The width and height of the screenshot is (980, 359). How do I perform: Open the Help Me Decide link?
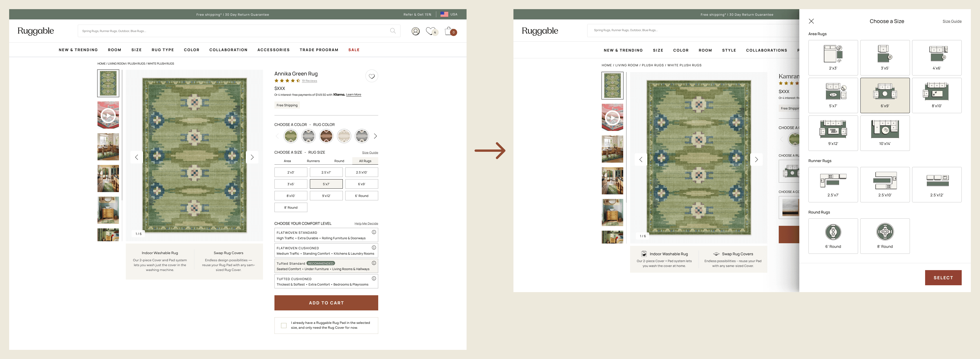[x=366, y=224]
